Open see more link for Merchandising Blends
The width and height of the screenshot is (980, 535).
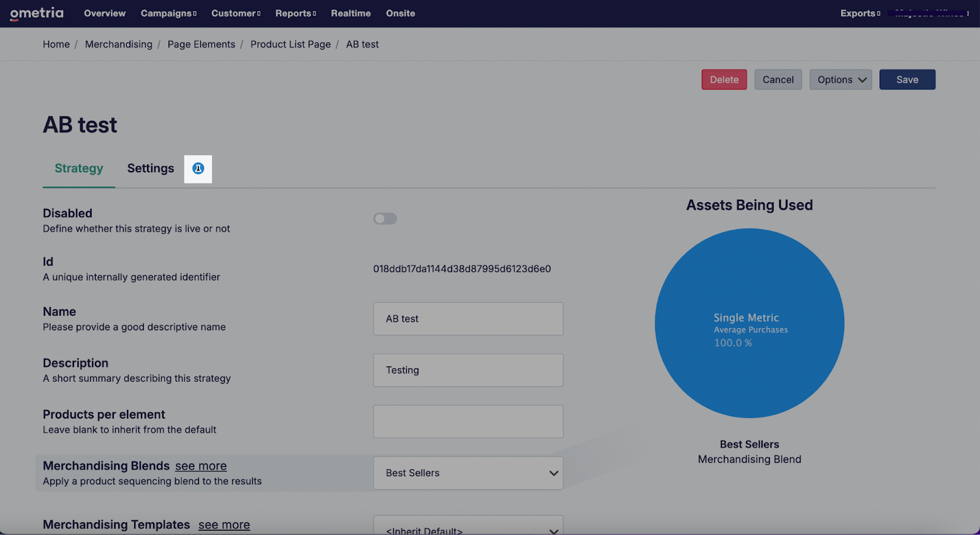tap(201, 466)
